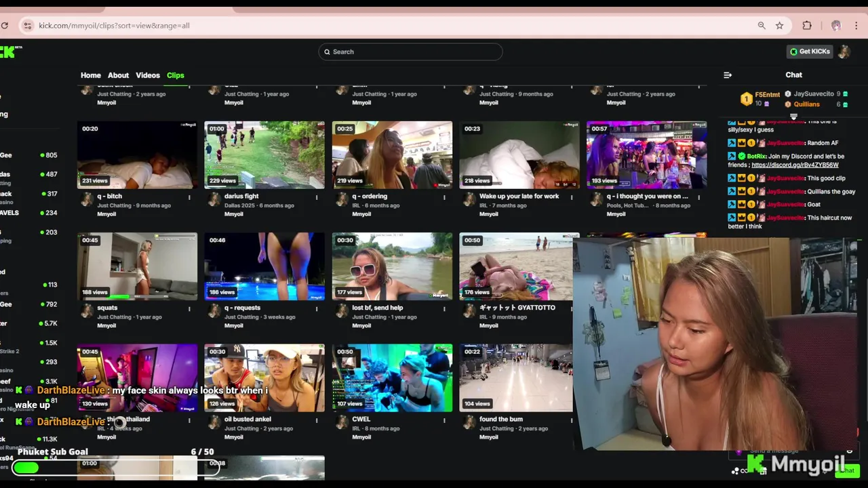868x488 pixels.
Task: Click the browser zoom magnifier icon
Action: pos(762,26)
